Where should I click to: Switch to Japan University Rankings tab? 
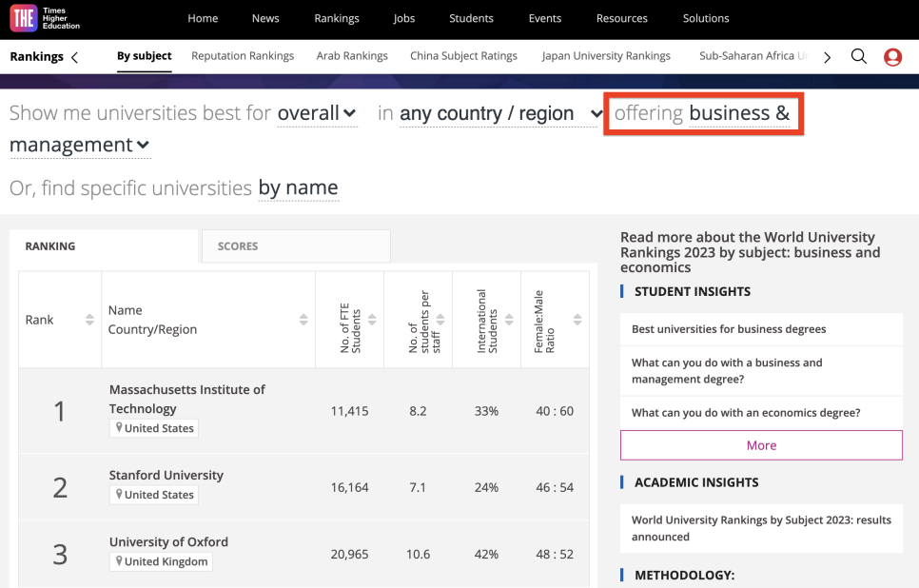coord(606,56)
